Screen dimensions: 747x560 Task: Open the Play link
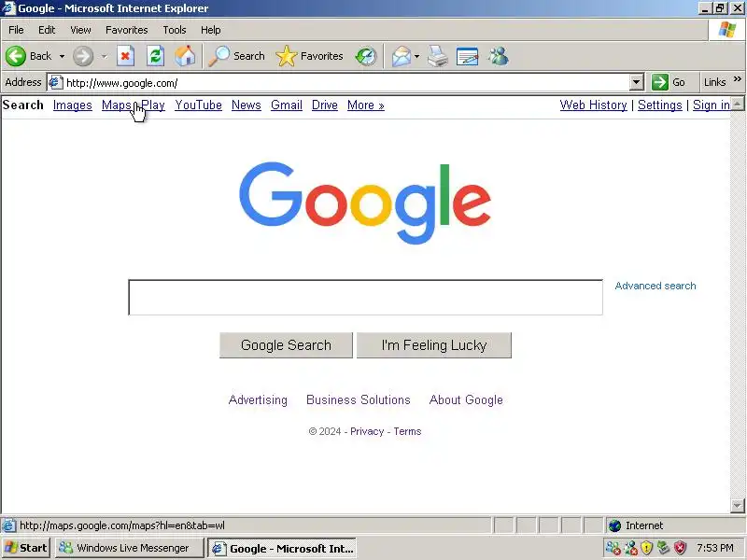coord(153,105)
